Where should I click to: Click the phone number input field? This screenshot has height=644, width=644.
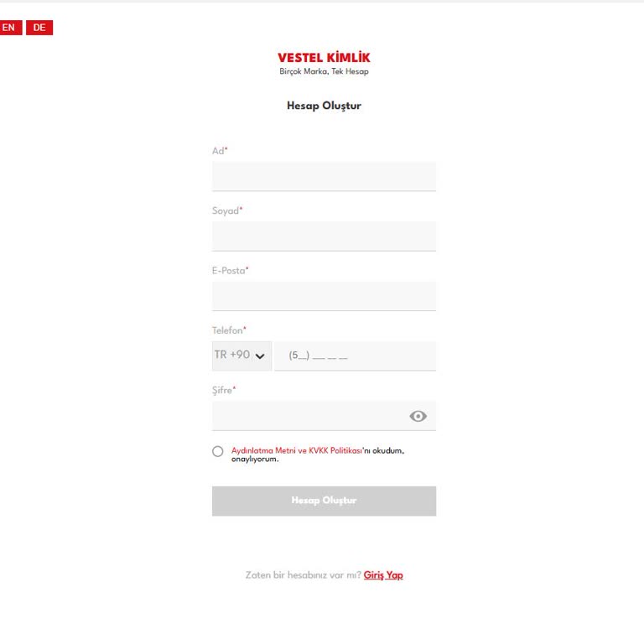click(356, 356)
